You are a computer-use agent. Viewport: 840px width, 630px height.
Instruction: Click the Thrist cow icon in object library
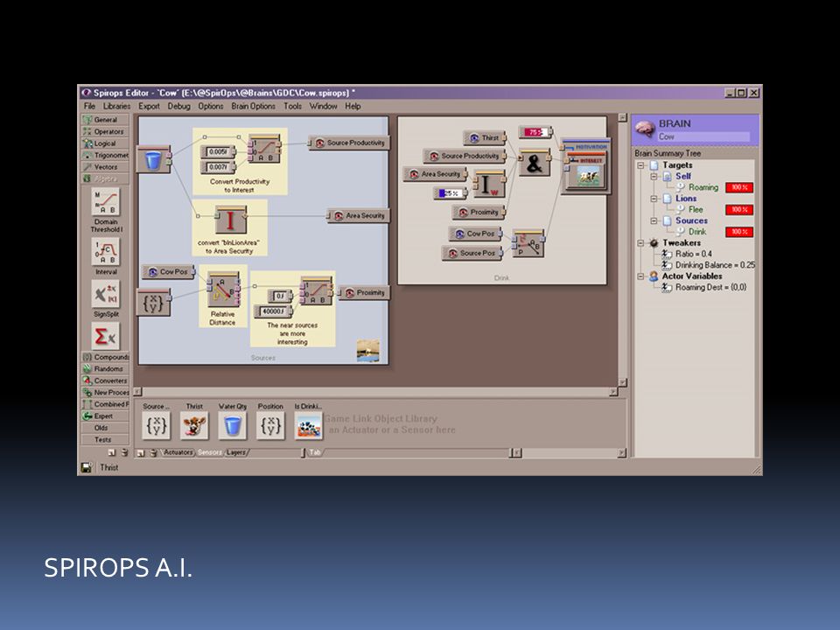coord(194,426)
